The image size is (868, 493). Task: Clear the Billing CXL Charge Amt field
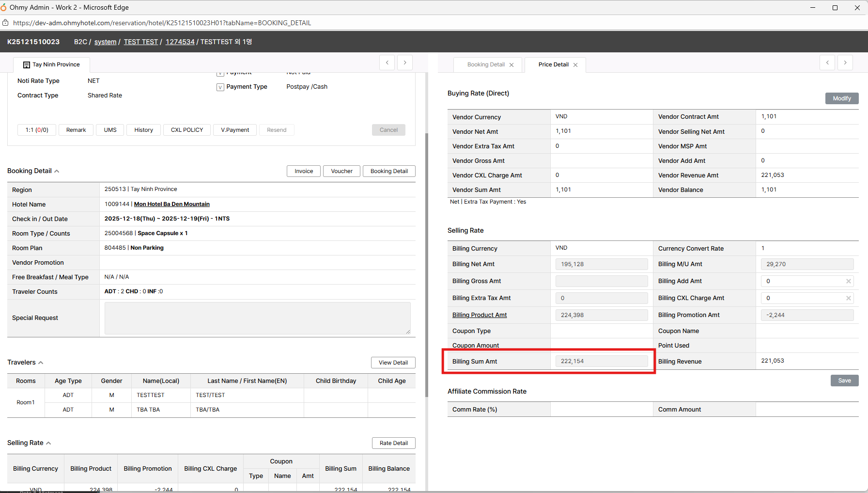pos(849,298)
